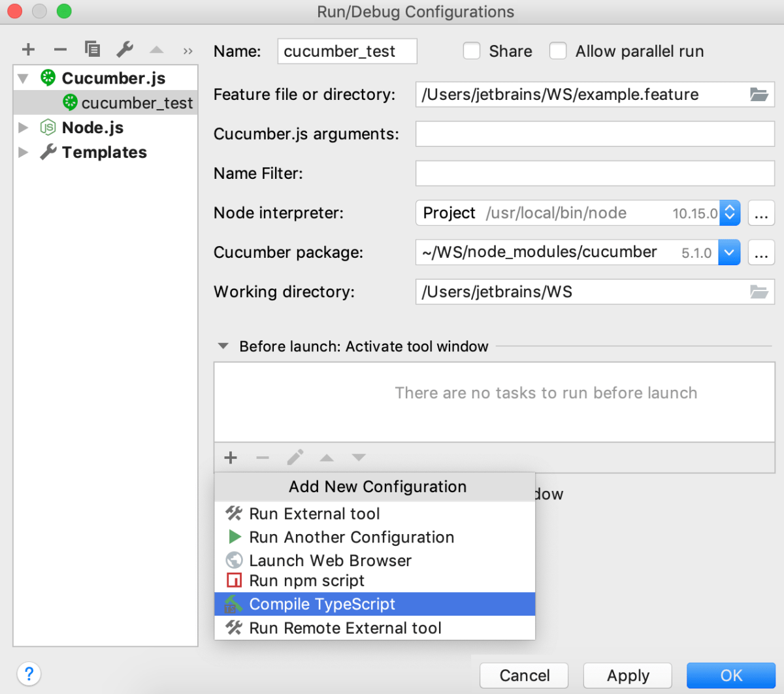Add a new run configuration
The width and height of the screenshot is (784, 694).
tap(27, 49)
